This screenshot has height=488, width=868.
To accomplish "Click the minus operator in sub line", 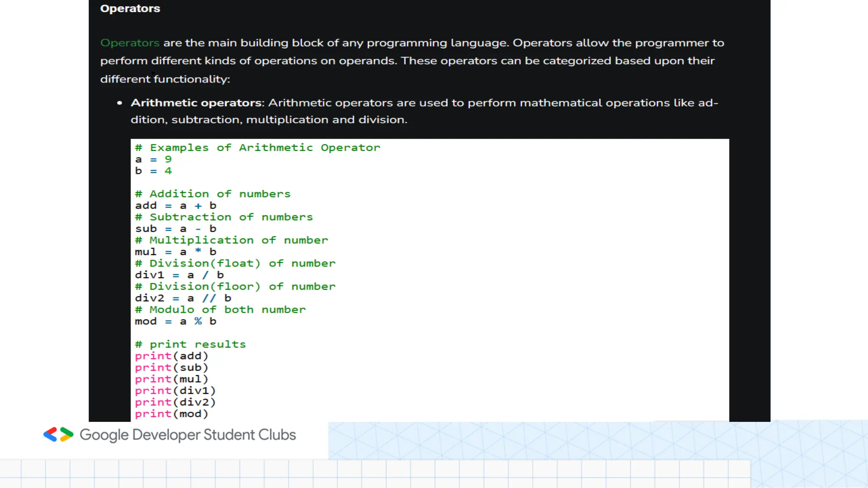I will click(198, 229).
